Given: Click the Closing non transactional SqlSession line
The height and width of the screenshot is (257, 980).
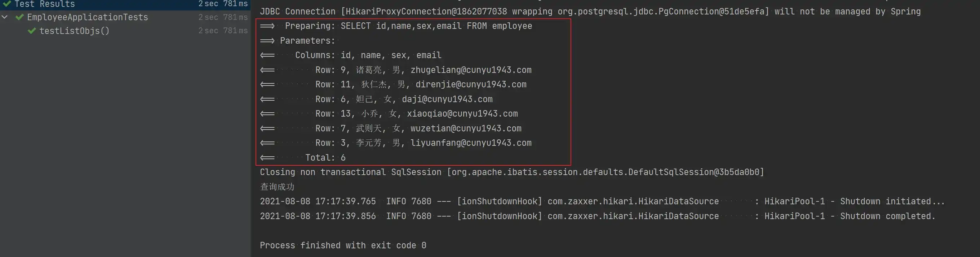Looking at the screenshot, I should tap(512, 172).
